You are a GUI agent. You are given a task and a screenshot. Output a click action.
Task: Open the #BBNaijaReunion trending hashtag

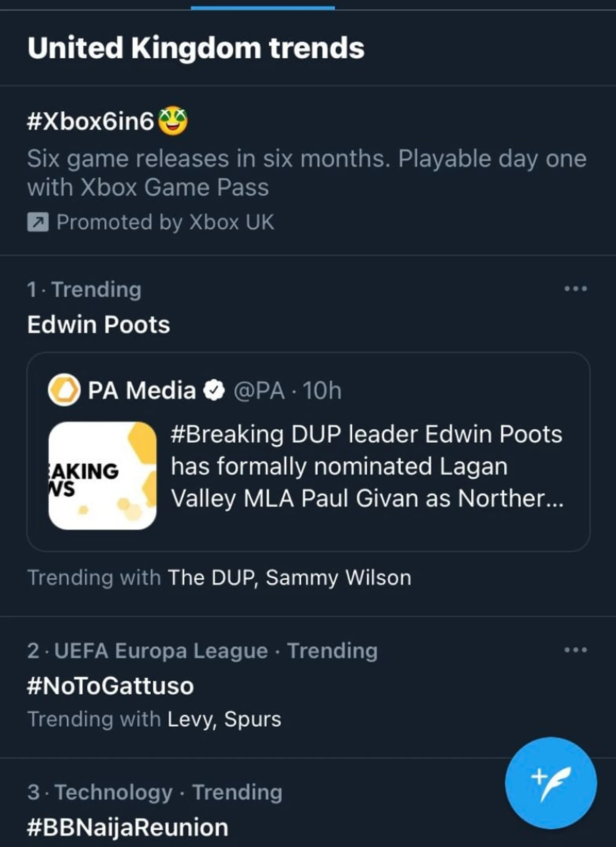(x=127, y=827)
